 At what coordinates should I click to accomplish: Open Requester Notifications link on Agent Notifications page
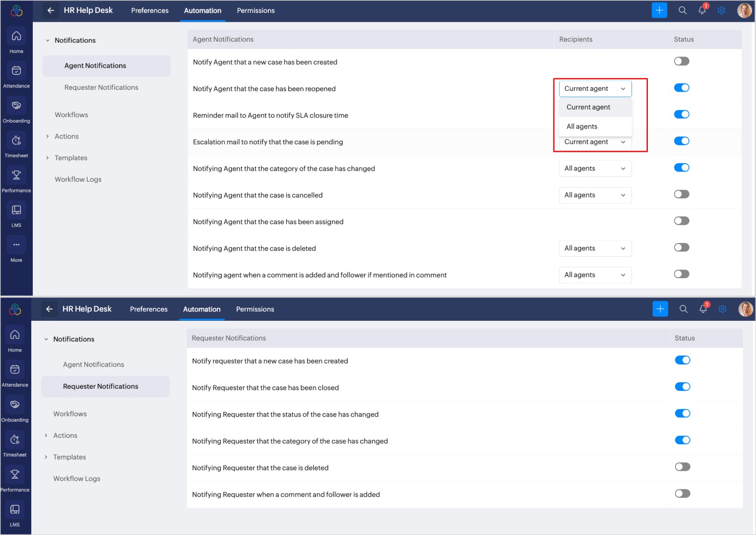tap(101, 88)
